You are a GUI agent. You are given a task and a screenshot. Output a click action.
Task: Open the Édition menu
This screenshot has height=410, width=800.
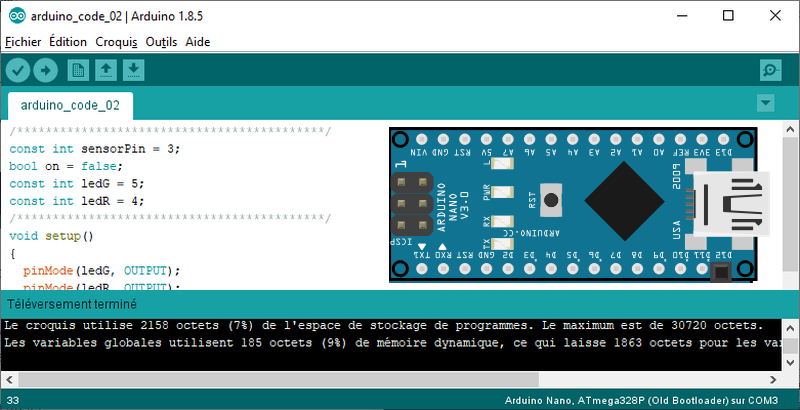click(68, 42)
